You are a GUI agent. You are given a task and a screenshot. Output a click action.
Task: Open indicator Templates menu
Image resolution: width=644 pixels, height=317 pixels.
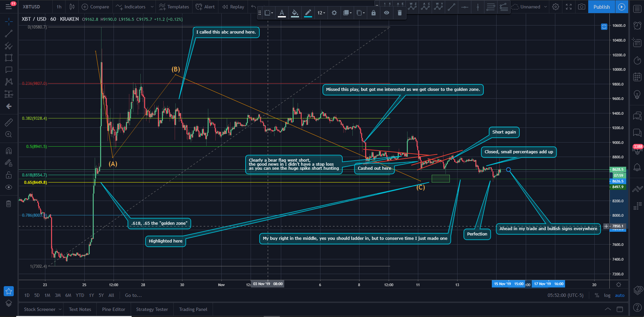click(174, 7)
